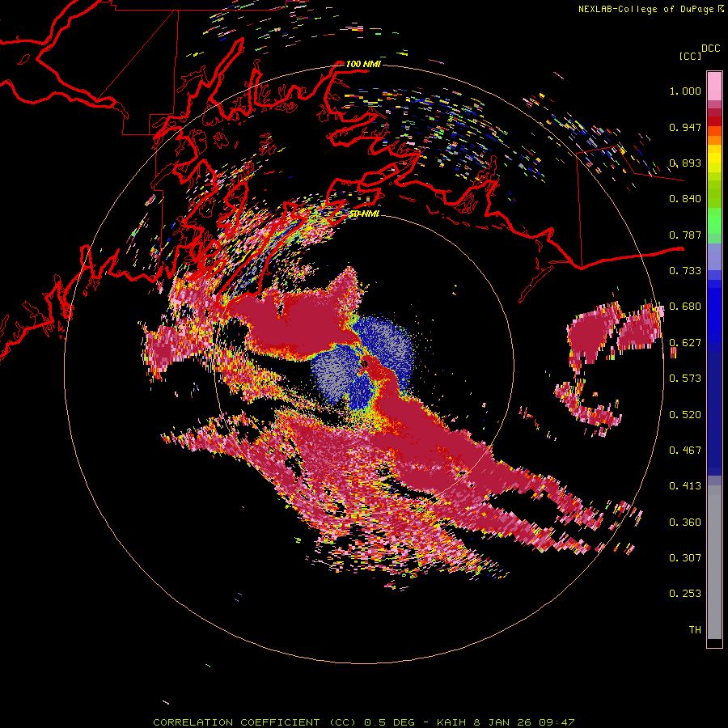Image resolution: width=728 pixels, height=728 pixels.
Task: Click the 1.000 scale value
Action: point(685,91)
